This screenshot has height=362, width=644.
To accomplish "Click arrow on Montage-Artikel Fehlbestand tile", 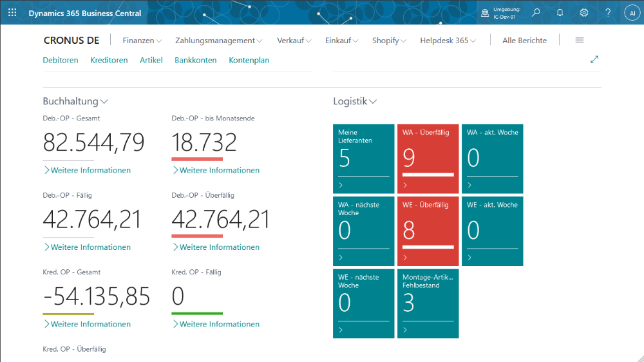I will coord(405,330).
